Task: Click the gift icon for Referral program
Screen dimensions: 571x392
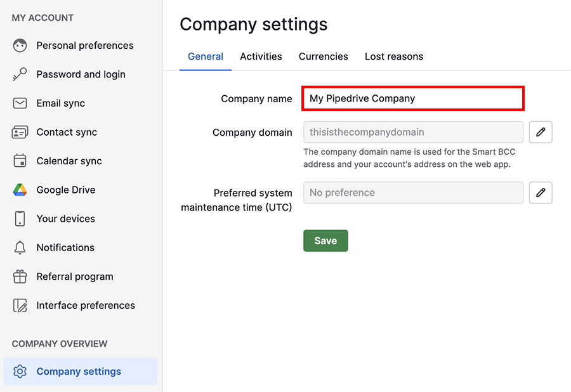Action: [x=20, y=277]
